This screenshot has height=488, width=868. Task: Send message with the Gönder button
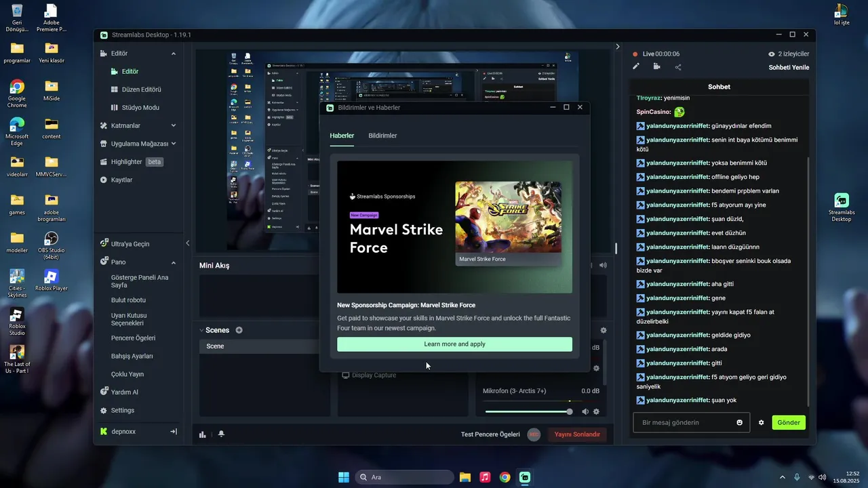click(x=789, y=422)
